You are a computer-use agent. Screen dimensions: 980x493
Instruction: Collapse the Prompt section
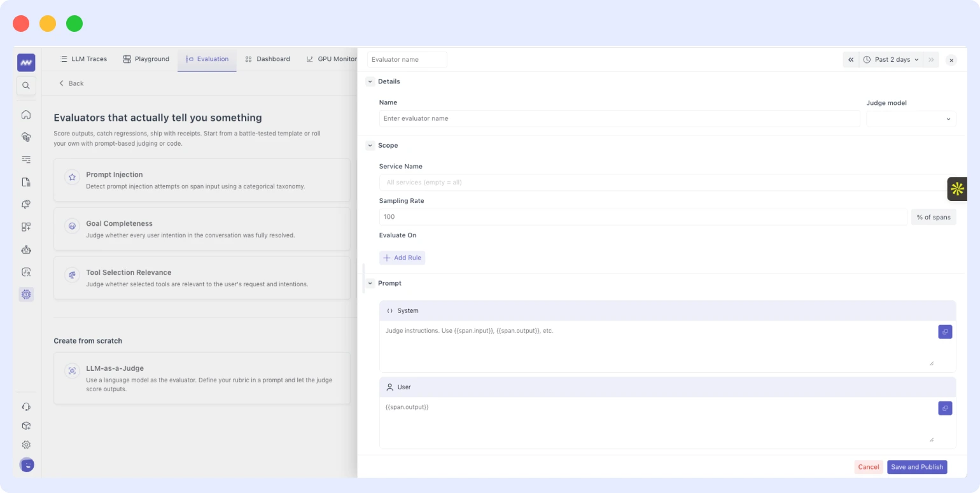pyautogui.click(x=370, y=283)
